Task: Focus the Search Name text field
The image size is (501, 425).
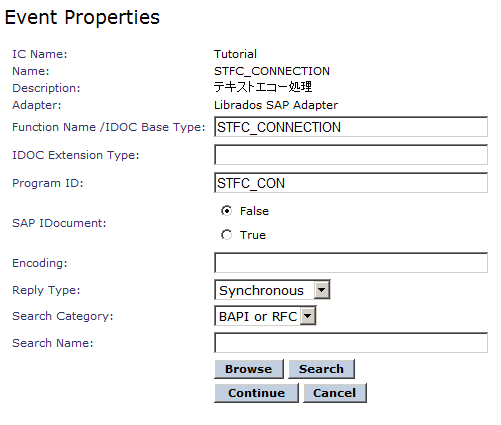Action: [351, 343]
